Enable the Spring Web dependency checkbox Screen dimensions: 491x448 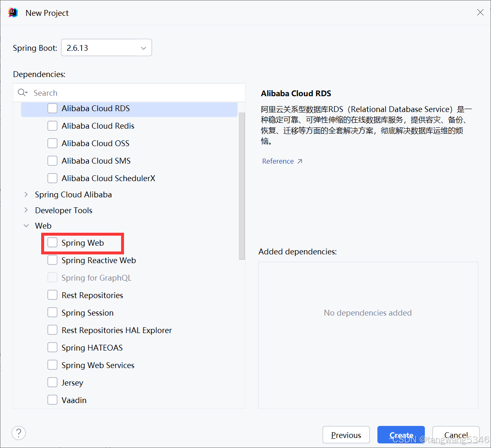(52, 242)
